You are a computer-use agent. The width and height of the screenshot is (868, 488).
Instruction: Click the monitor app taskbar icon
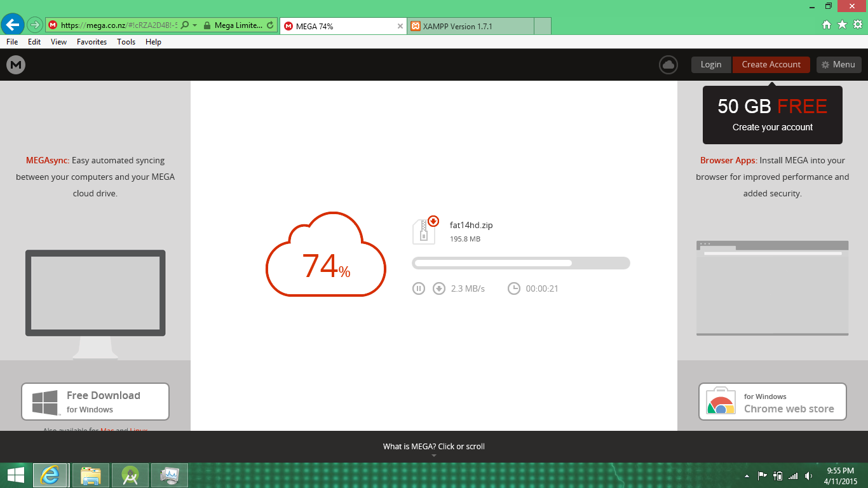[x=170, y=475]
